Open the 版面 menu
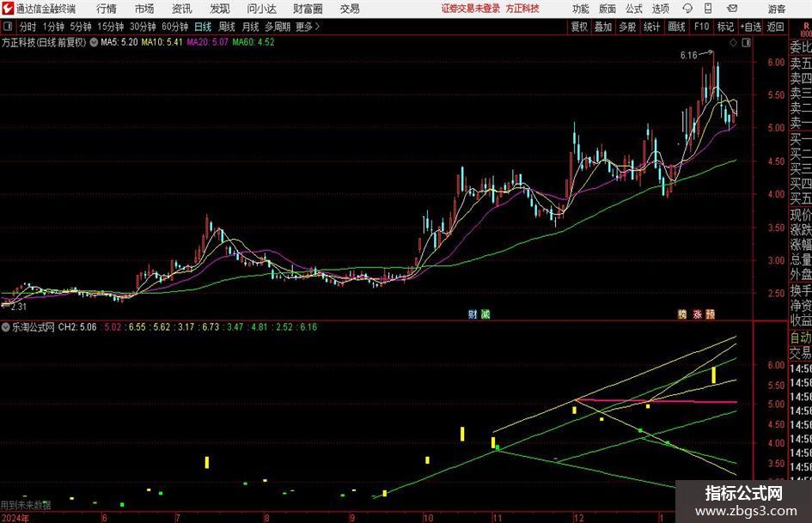Image resolution: width=812 pixels, height=523 pixels. coord(607,9)
